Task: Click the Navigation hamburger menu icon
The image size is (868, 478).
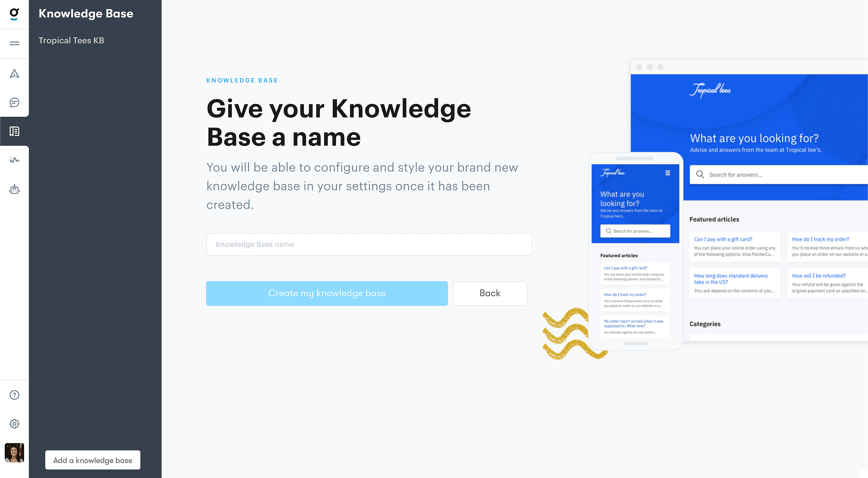Action: (x=14, y=43)
